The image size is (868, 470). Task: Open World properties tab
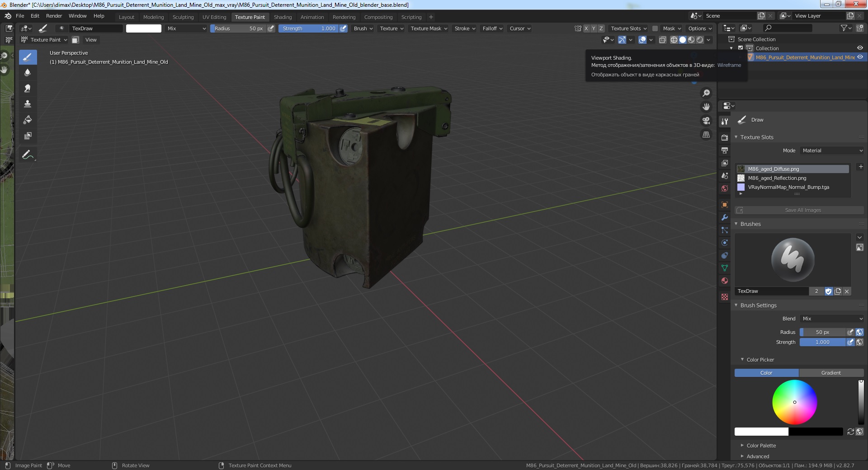(x=725, y=188)
